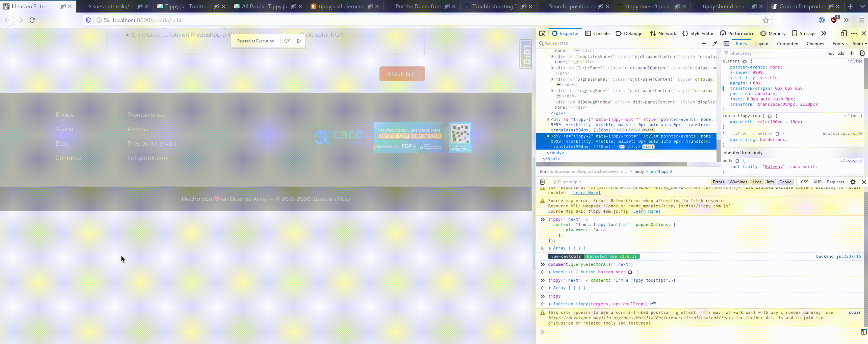Open the DevTools customize menu (three dots)
This screenshot has height=344, width=868.
(854, 33)
